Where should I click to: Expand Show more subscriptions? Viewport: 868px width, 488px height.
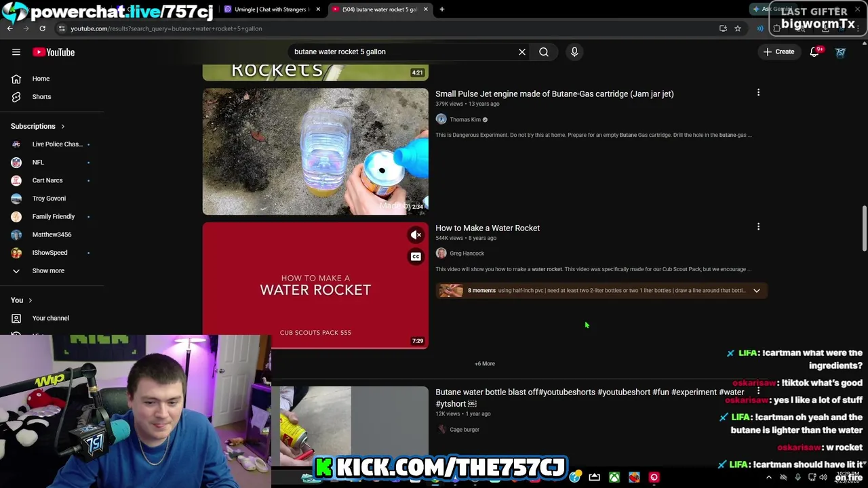coord(47,271)
